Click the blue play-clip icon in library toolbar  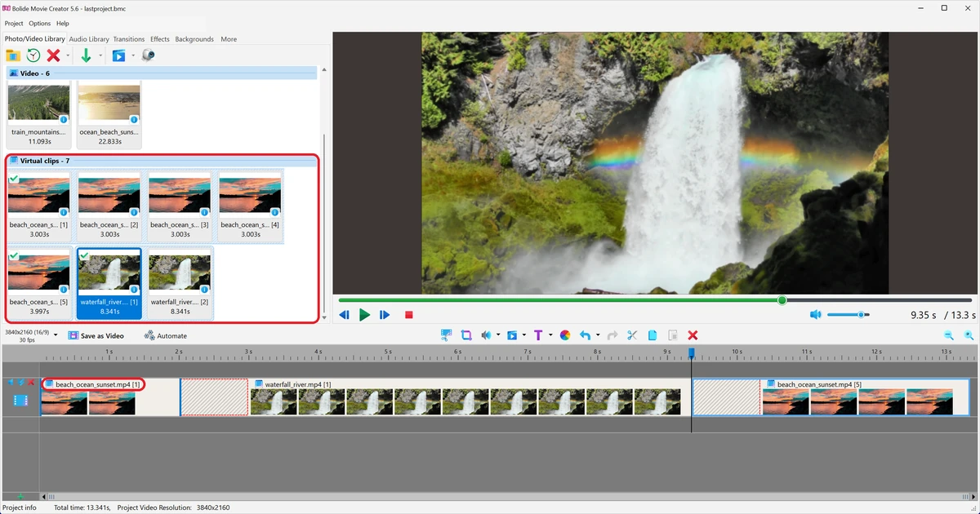tap(119, 55)
